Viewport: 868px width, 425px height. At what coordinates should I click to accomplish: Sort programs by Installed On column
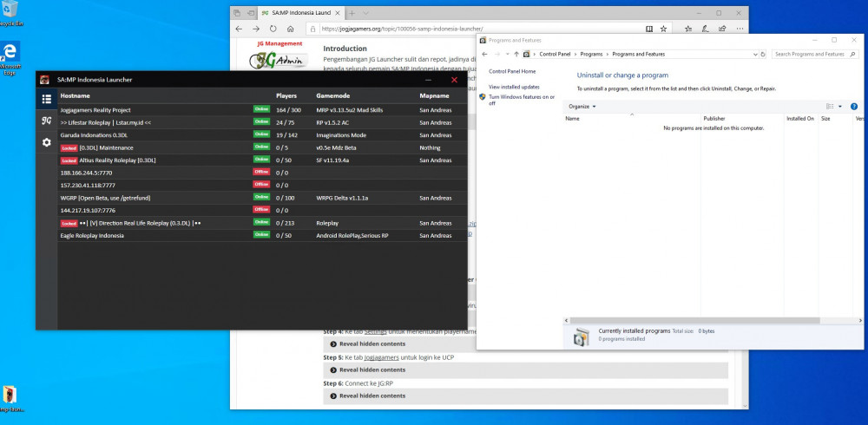(x=800, y=119)
